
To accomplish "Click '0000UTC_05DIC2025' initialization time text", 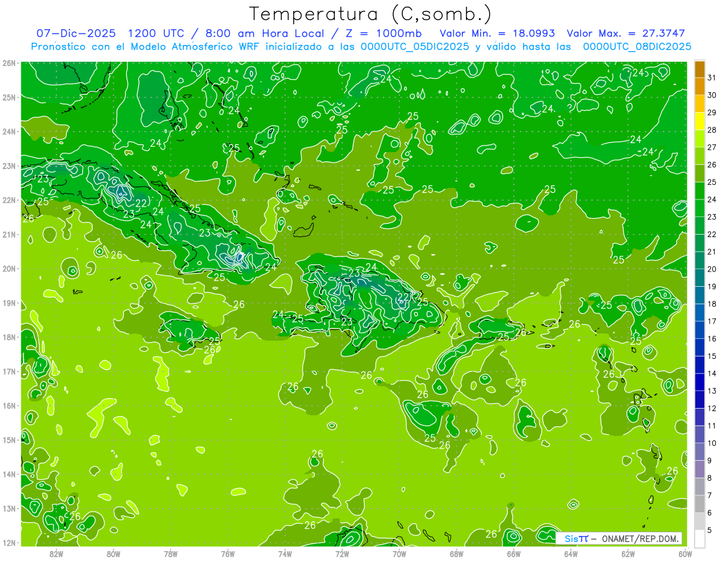I will (414, 47).
